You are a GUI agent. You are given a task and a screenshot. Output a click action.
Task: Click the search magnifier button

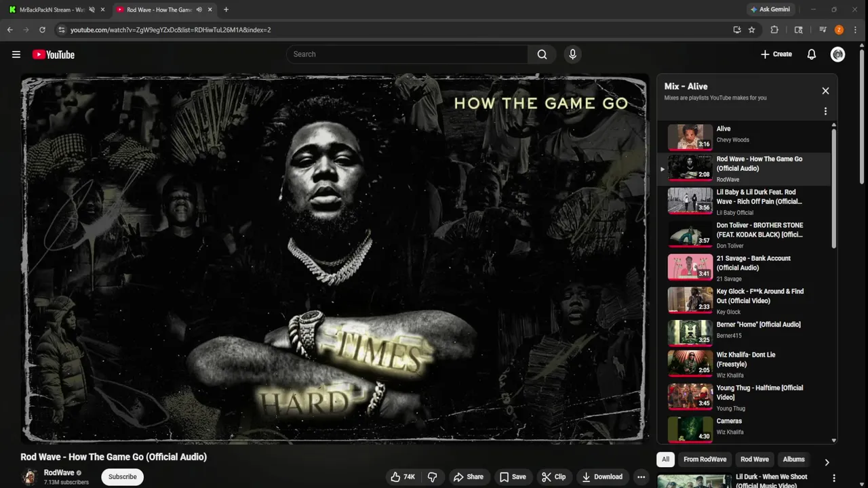(x=542, y=54)
